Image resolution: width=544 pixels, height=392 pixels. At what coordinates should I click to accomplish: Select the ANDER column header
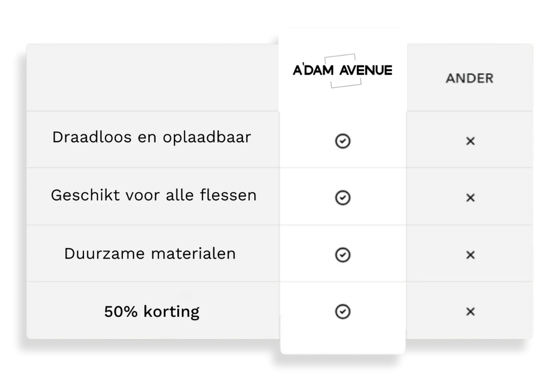click(469, 79)
